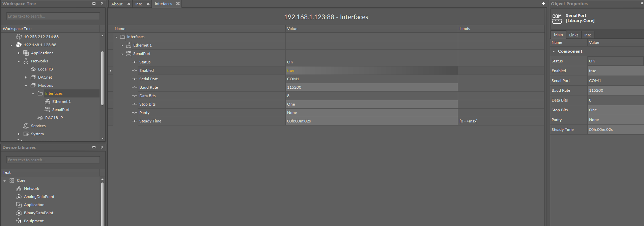Click the Workspace Tree vertical scrollbar
Viewport: 644px width, 226px height.
[102, 78]
